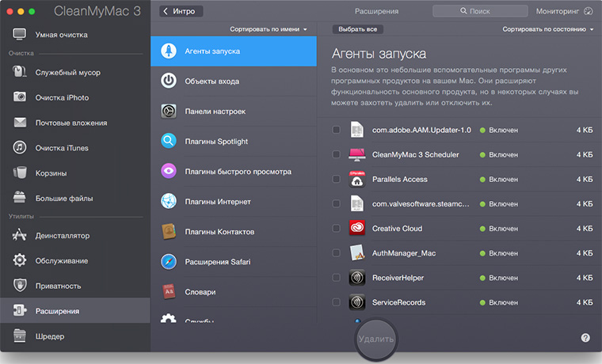Enable the ReceiverHelper checkbox
602x364 pixels.
pos(336,277)
